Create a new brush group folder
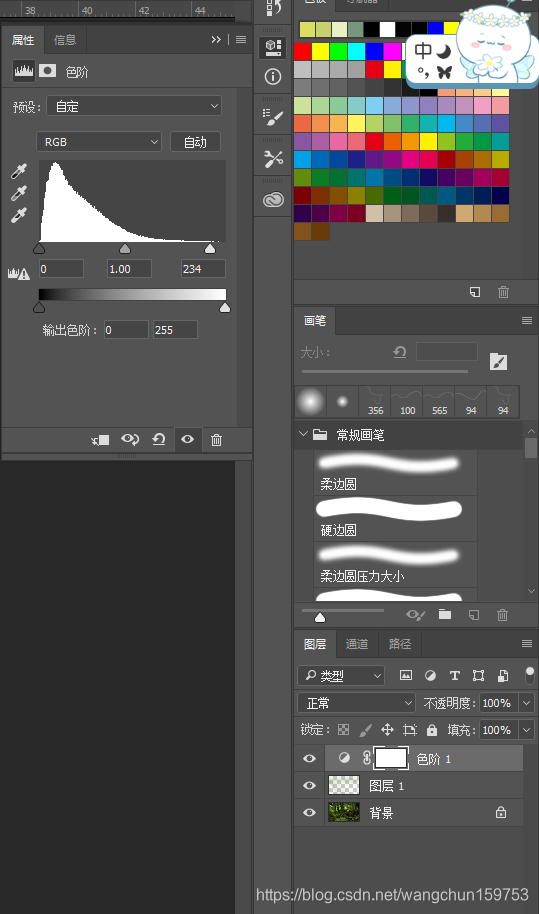Viewport: 539px width, 914px height. 445,614
